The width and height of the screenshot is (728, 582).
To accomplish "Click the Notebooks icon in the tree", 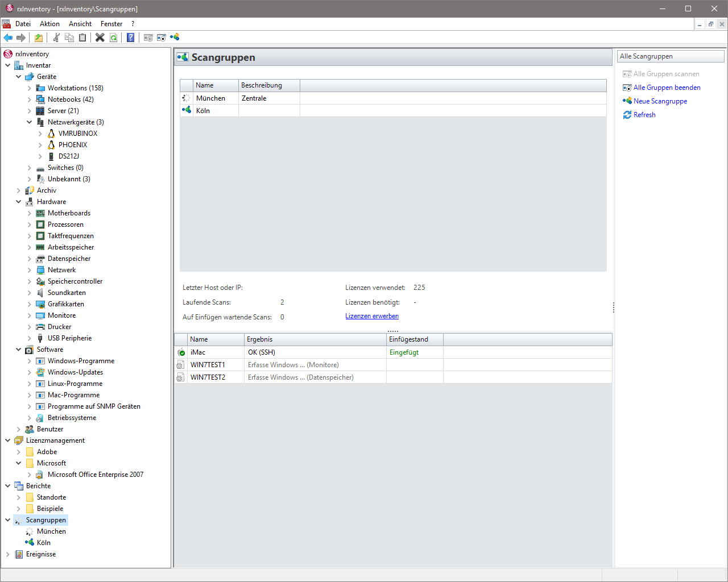I will (40, 99).
